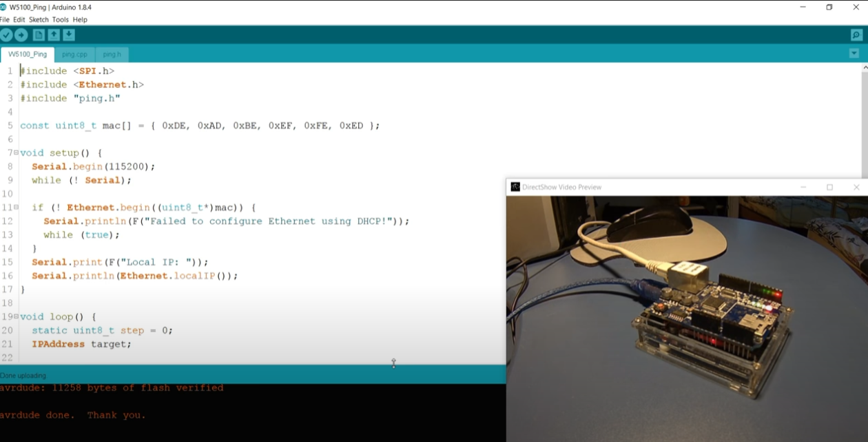Switch to the W5100_Ping tab
868x442 pixels.
click(x=28, y=54)
